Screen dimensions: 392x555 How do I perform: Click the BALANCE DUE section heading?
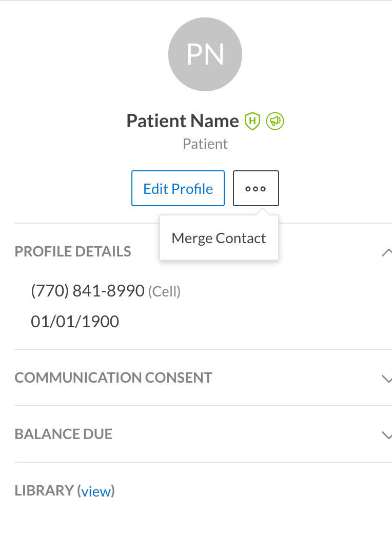click(x=64, y=434)
